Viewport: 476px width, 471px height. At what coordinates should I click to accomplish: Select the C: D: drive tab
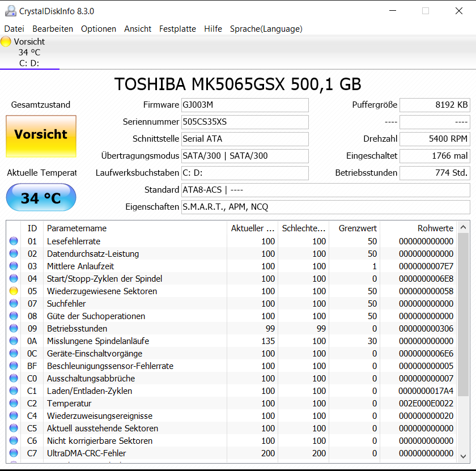pos(29,53)
